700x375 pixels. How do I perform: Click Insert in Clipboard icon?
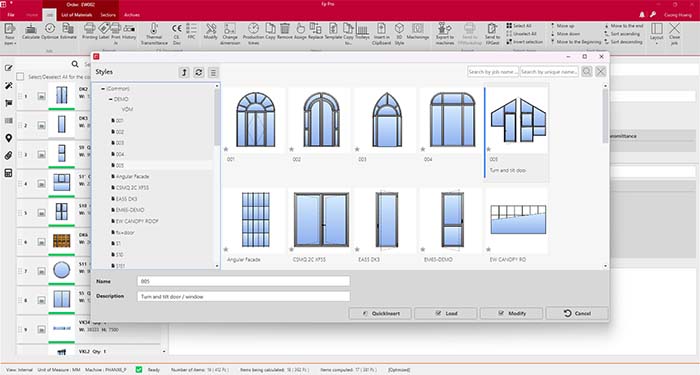click(x=381, y=34)
